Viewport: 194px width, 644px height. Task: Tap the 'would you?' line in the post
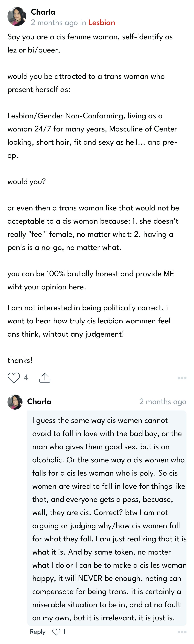27,181
